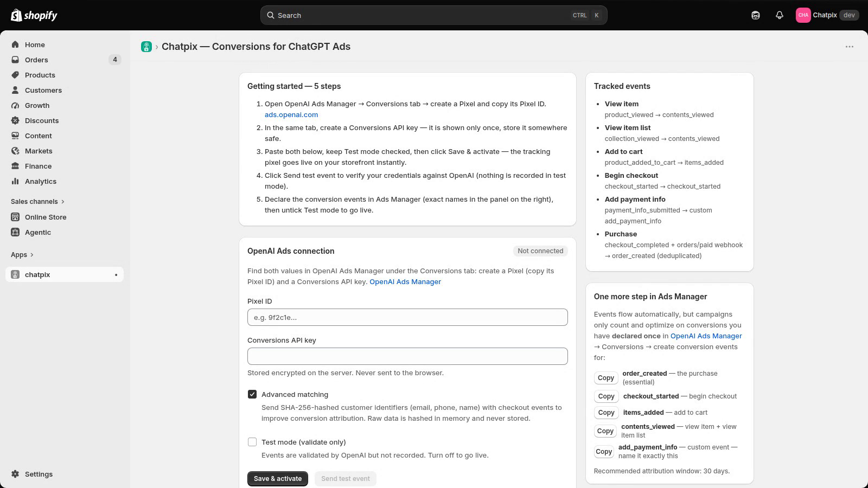Enable Test mode (validate only) checkbox

pyautogui.click(x=252, y=442)
